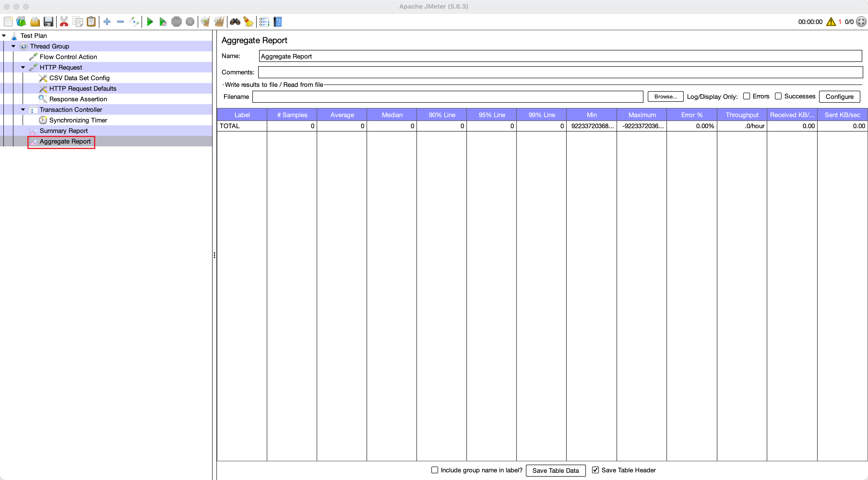Select HTTP Request Defaults in the tree
Viewport: 868px width, 480px height.
click(x=83, y=89)
